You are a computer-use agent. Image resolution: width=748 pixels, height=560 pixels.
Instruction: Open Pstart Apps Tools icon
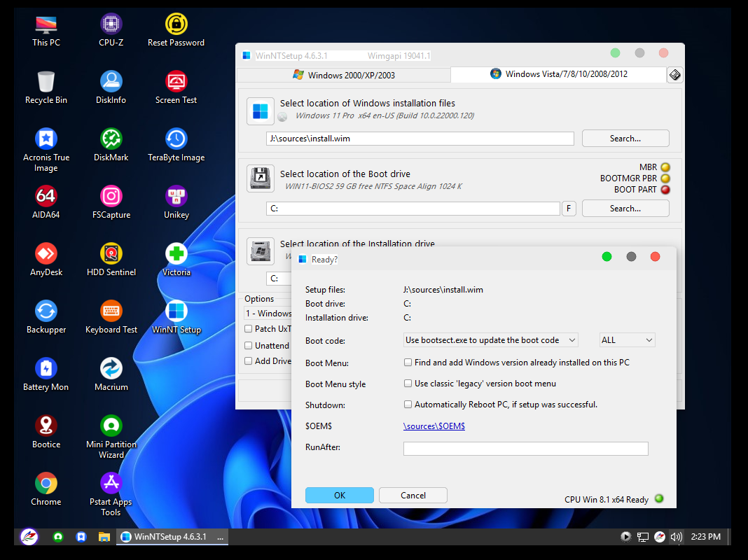pos(111,494)
